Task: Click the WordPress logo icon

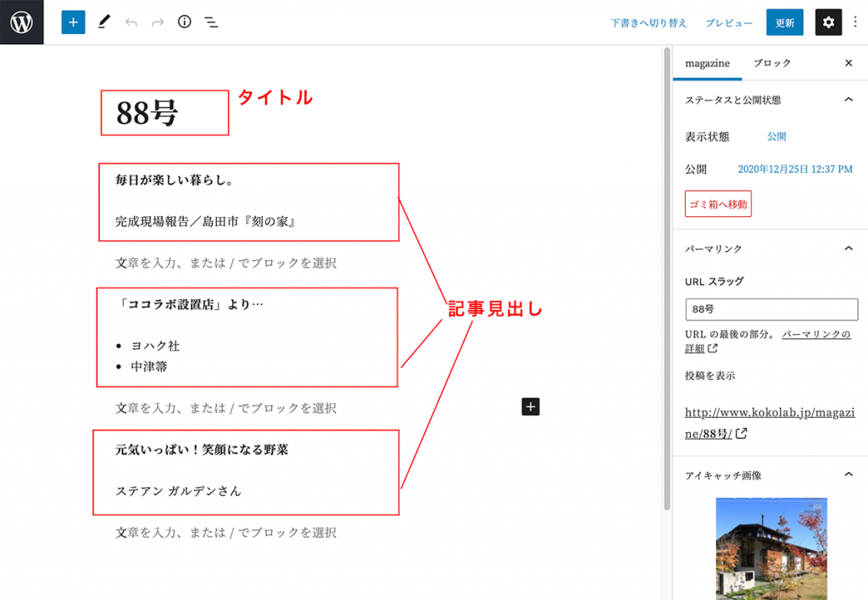Action: click(x=21, y=22)
